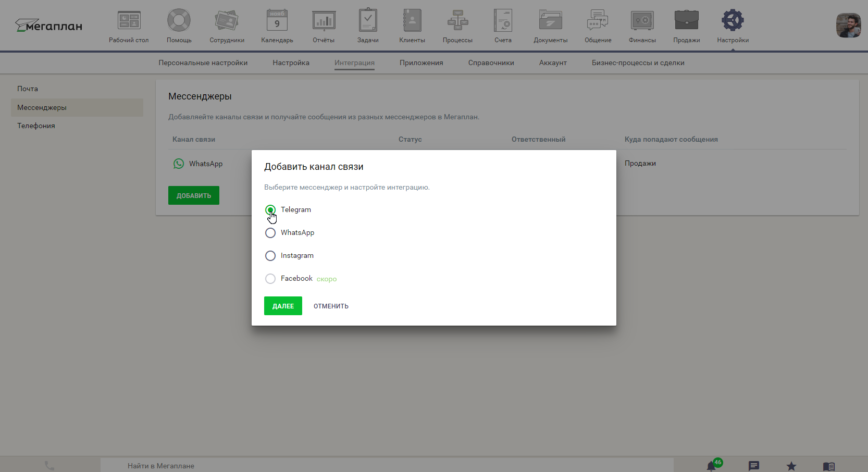This screenshot has height=472, width=868.
Task: Open Мессенджеры in left sidebar
Action: (x=77, y=108)
